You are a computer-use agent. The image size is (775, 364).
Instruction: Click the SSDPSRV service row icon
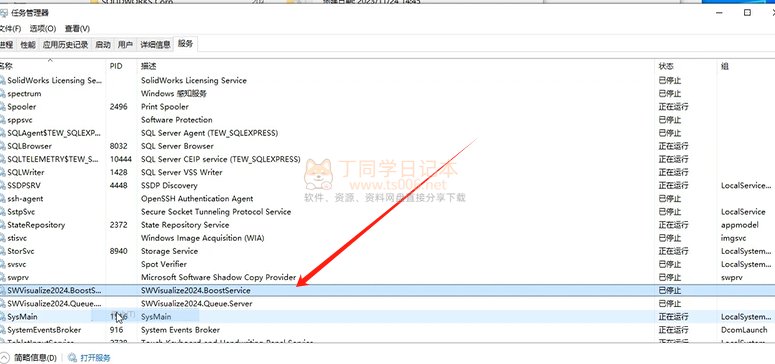coord(2,185)
